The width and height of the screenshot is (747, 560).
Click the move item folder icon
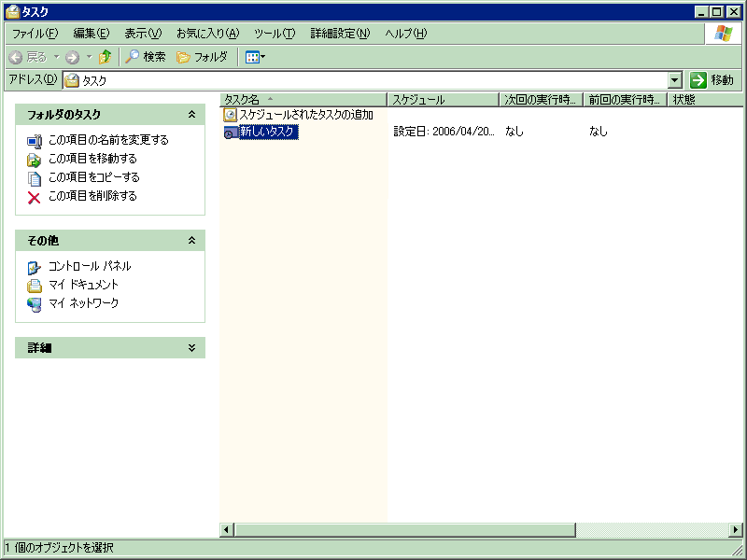35,160
